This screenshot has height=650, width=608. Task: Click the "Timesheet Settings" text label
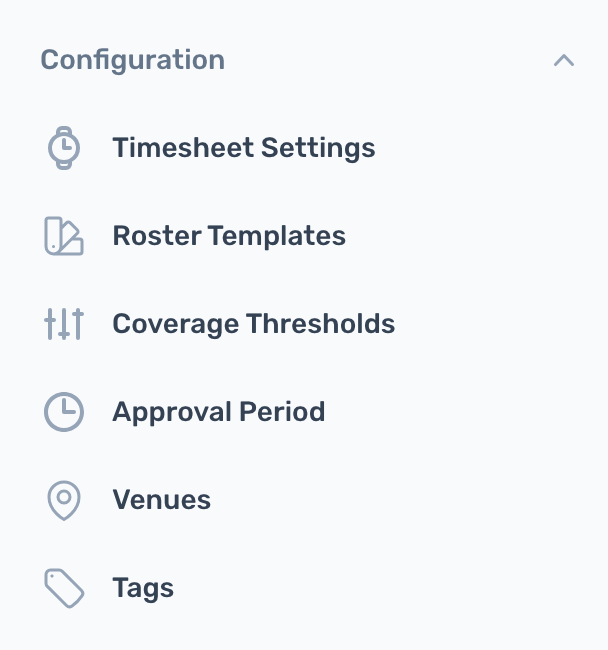point(244,148)
